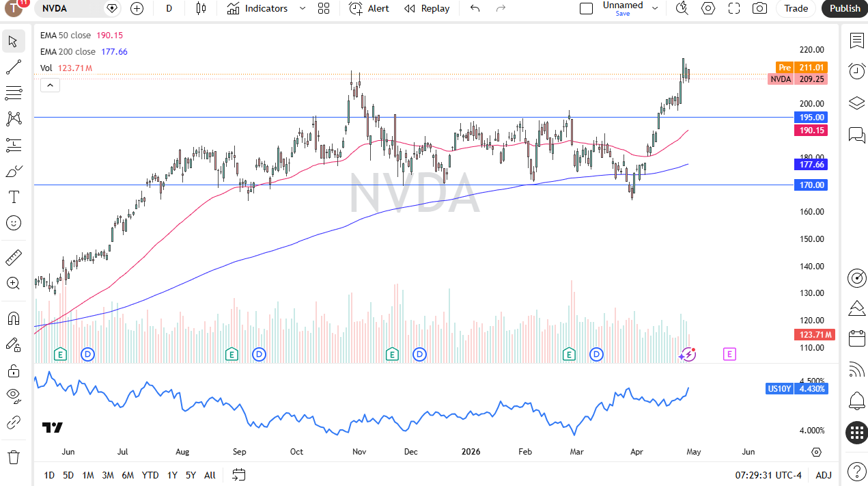Image resolution: width=868 pixels, height=486 pixels.
Task: Redo the last chart action
Action: 501,8
